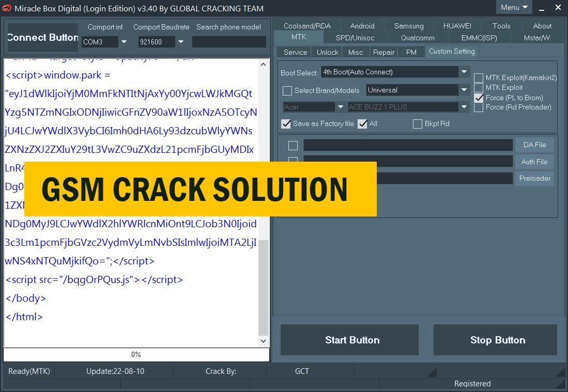Open the Custom Setting sub-tab
This screenshot has width=568, height=392.
click(x=452, y=52)
